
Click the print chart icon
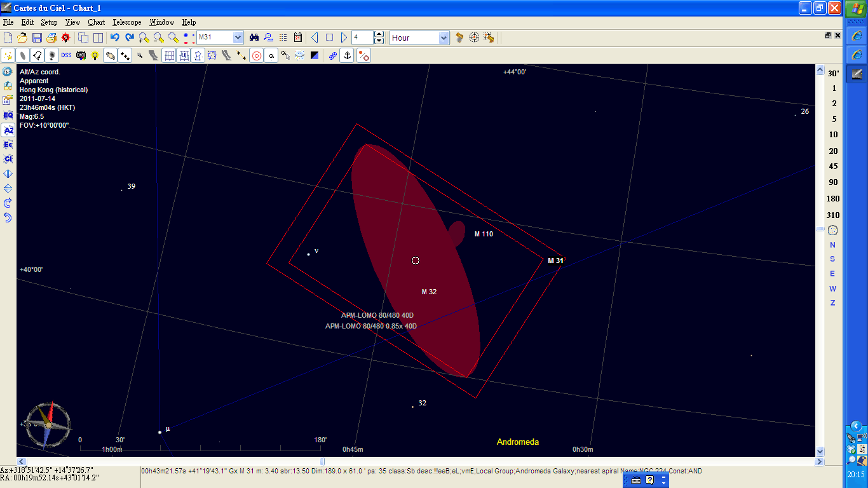coord(51,38)
